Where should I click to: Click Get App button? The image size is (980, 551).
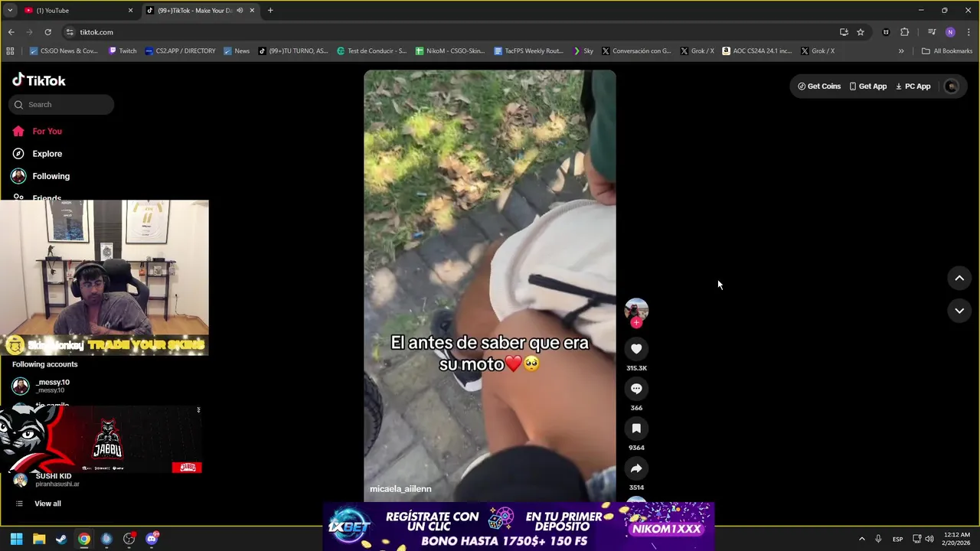point(868,86)
